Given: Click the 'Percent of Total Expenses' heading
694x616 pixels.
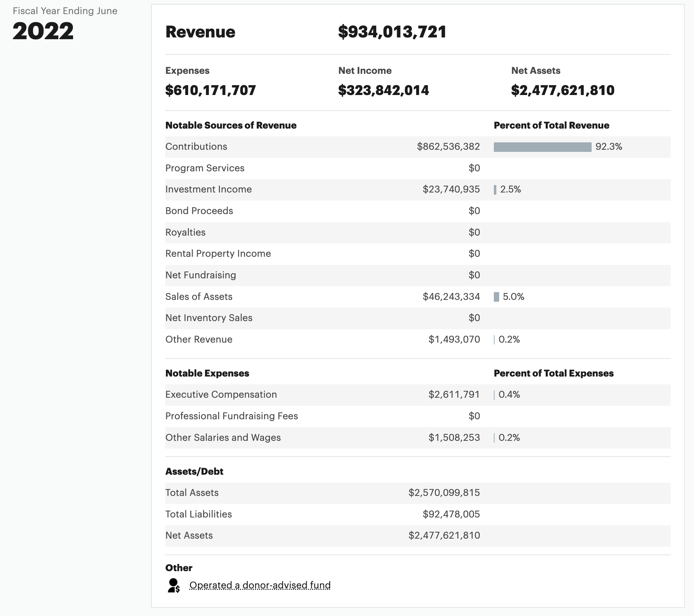Looking at the screenshot, I should (x=554, y=373).
